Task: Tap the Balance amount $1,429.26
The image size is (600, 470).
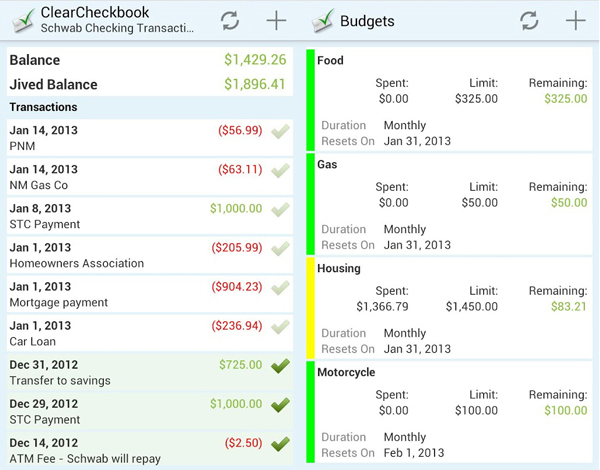Action: tap(255, 60)
